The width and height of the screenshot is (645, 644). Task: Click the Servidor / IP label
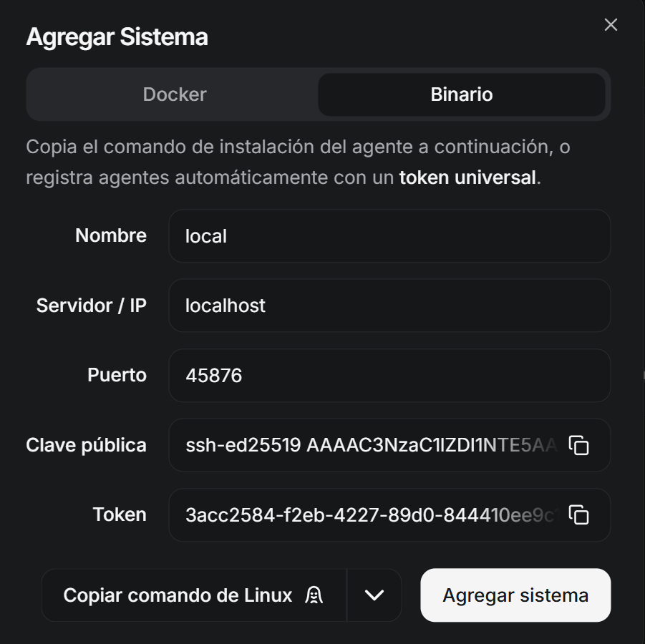(92, 306)
